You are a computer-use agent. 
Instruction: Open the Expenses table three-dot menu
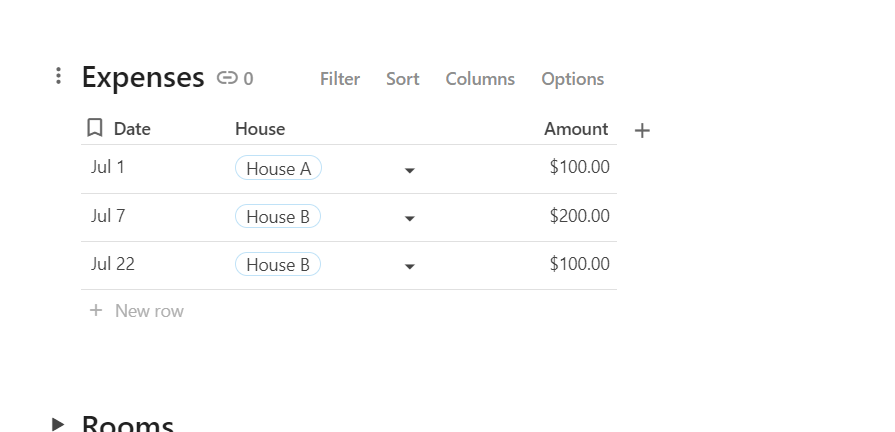coord(59,76)
